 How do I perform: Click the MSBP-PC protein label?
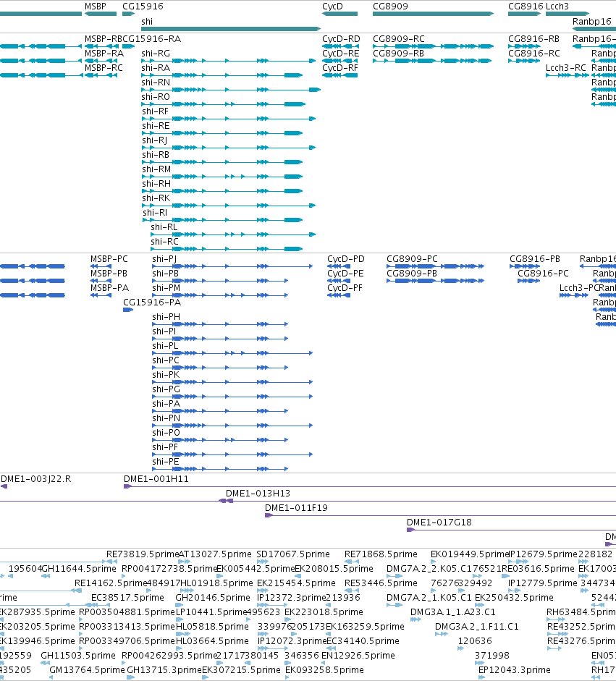point(109,259)
